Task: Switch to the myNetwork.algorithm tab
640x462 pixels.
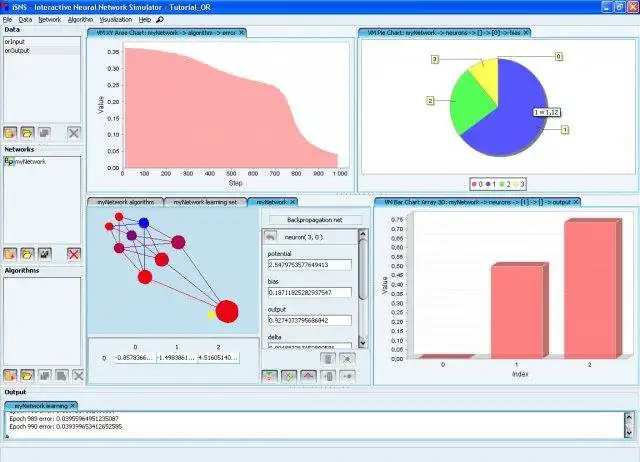Action: coord(126,202)
